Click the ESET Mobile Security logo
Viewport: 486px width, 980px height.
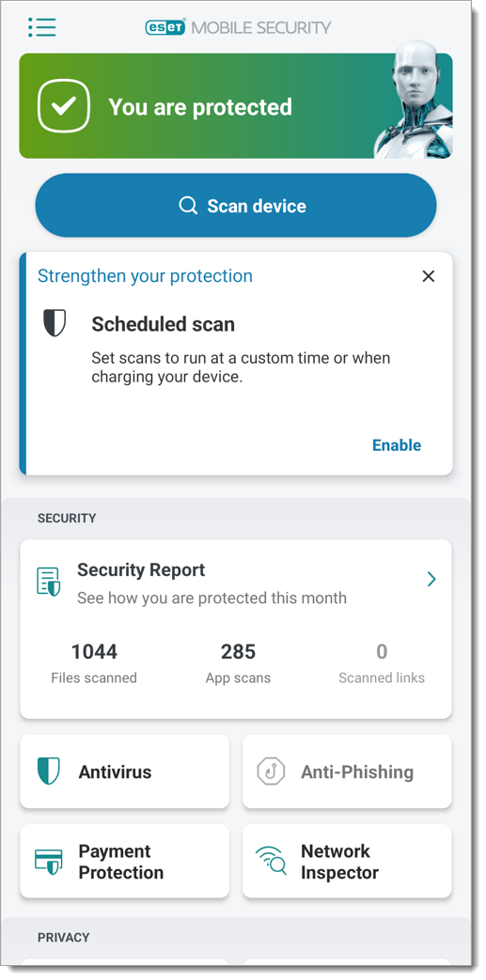coord(238,27)
